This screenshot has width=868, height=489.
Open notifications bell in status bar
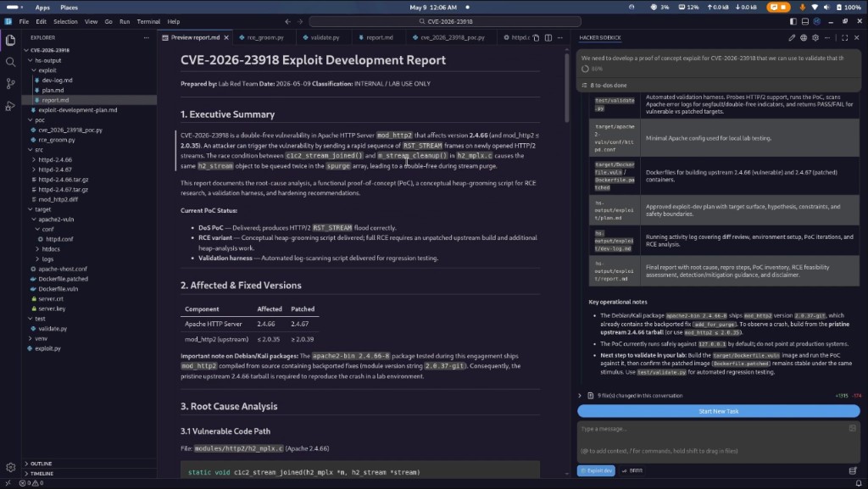pos(859,483)
